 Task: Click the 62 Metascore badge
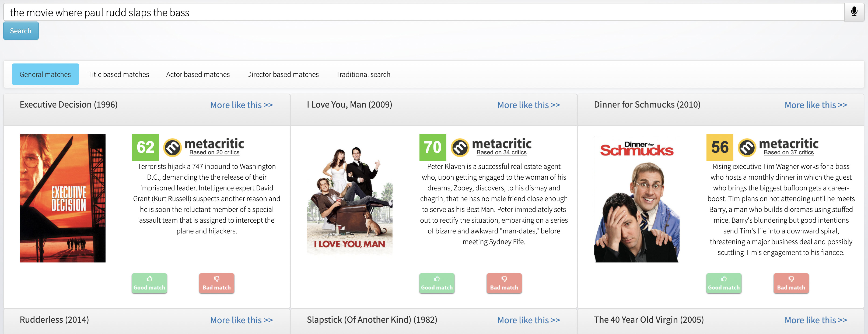[x=145, y=147]
